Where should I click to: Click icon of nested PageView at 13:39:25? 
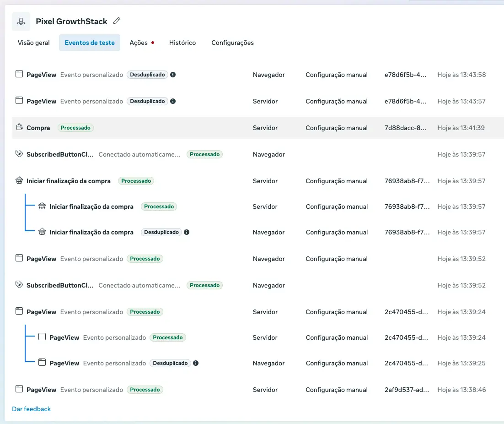click(x=42, y=363)
